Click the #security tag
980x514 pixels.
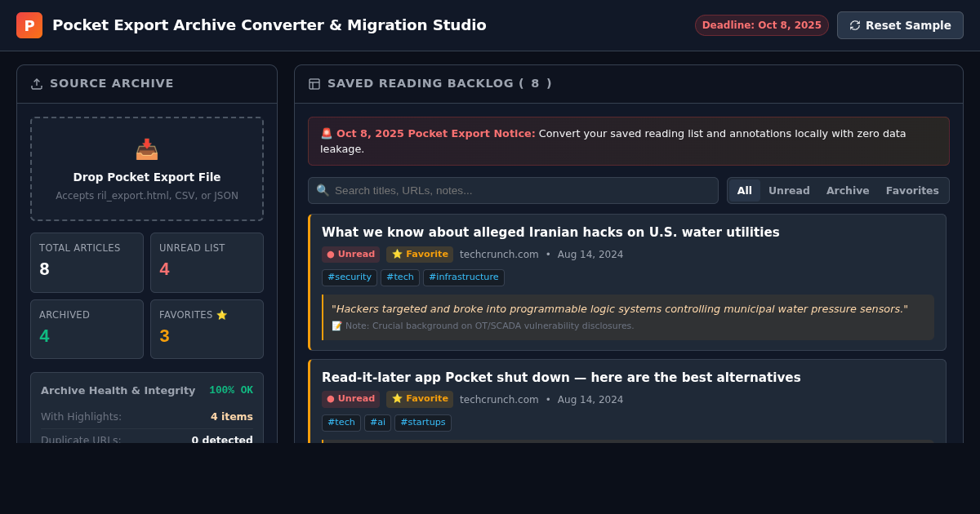(x=350, y=277)
